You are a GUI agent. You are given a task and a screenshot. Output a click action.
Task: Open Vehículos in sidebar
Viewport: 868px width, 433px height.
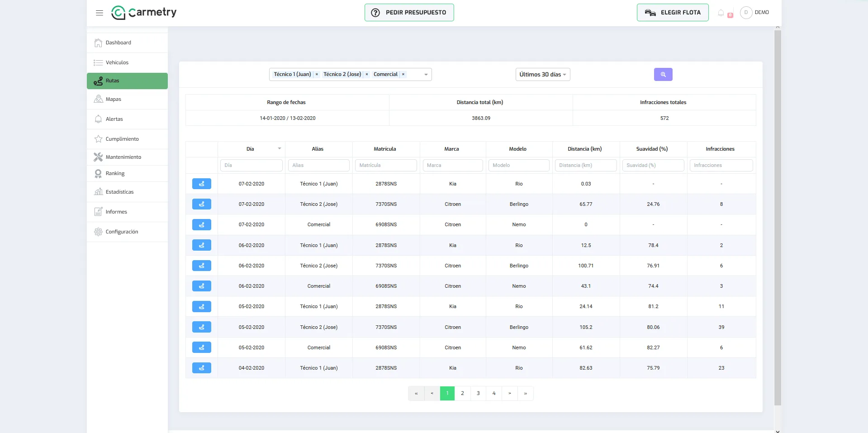pyautogui.click(x=127, y=62)
